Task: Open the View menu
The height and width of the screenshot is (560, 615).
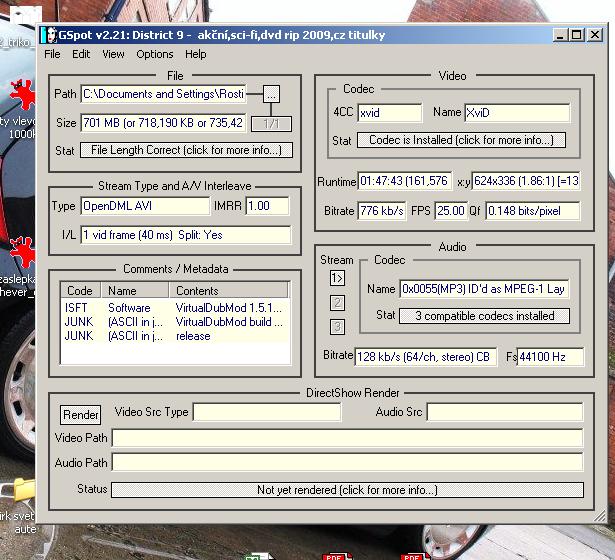Action: pos(113,54)
